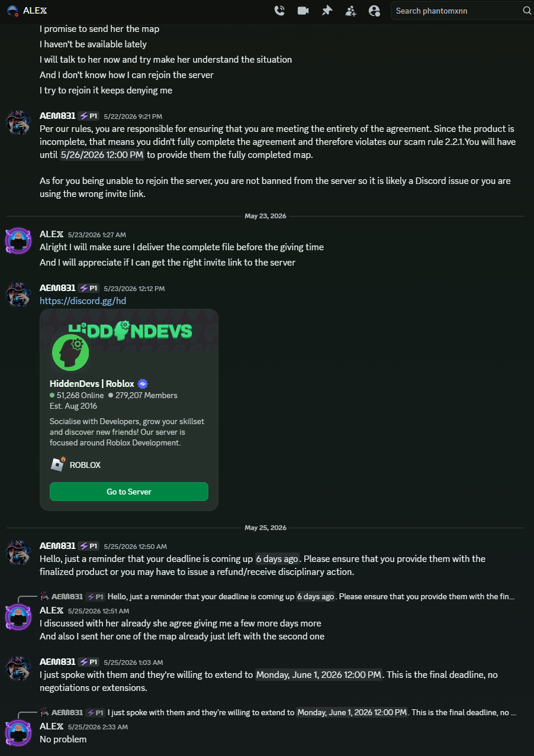Click the P1 tag beside AEM831 on 5/23 12:12 PM message
This screenshot has width=534, height=756.
click(x=89, y=288)
